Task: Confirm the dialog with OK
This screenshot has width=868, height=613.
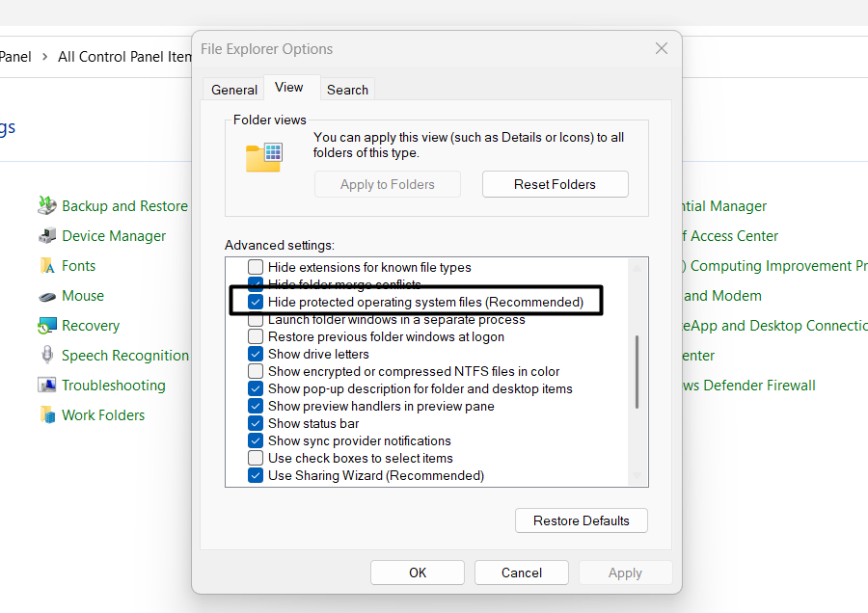Action: (x=418, y=573)
